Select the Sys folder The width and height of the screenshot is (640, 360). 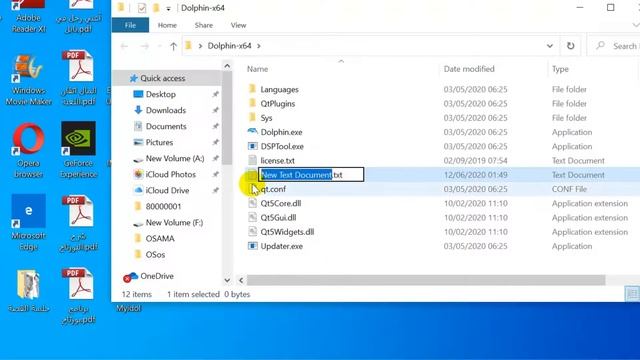click(x=266, y=118)
